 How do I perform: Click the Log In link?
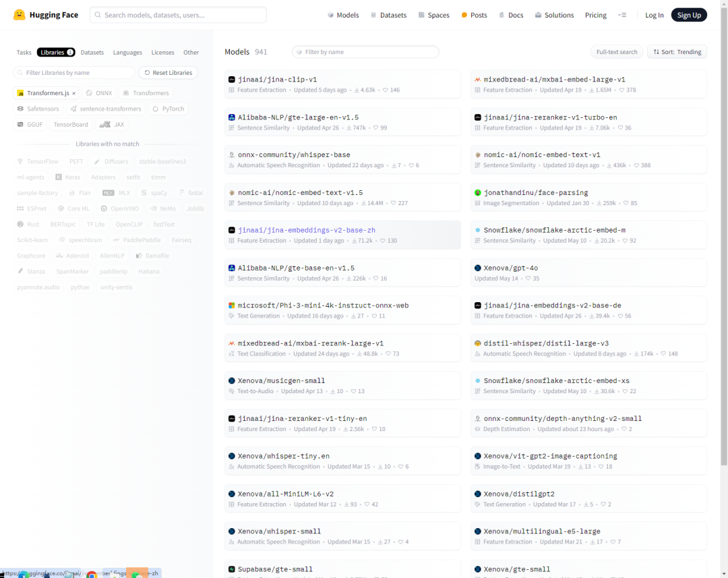(654, 15)
